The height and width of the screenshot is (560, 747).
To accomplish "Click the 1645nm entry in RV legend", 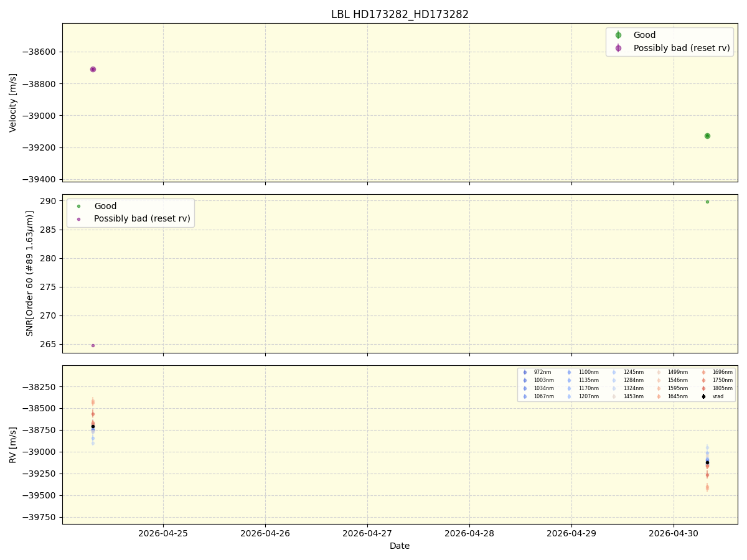I will coord(677,396).
